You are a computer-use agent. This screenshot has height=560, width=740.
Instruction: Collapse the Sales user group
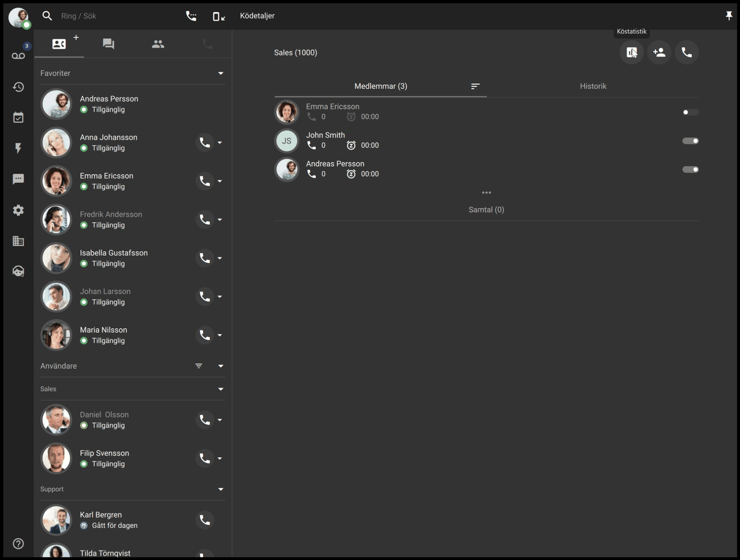click(220, 389)
